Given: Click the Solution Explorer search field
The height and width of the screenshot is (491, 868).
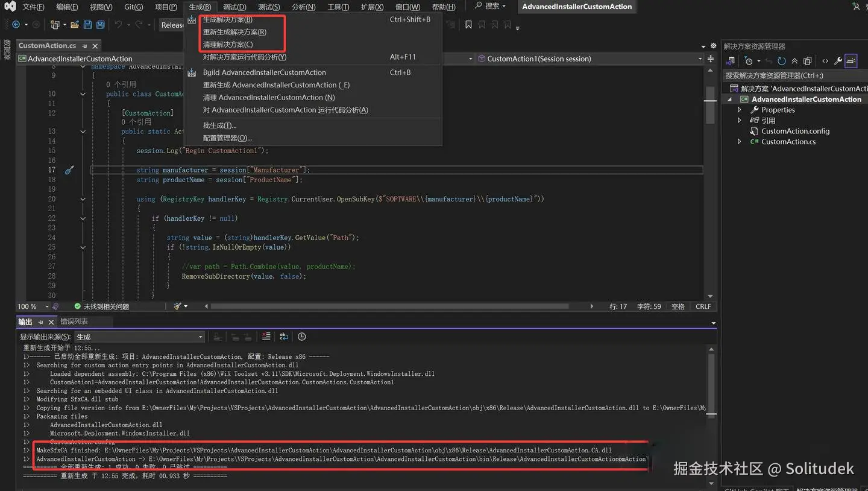Looking at the screenshot, I should [x=794, y=75].
